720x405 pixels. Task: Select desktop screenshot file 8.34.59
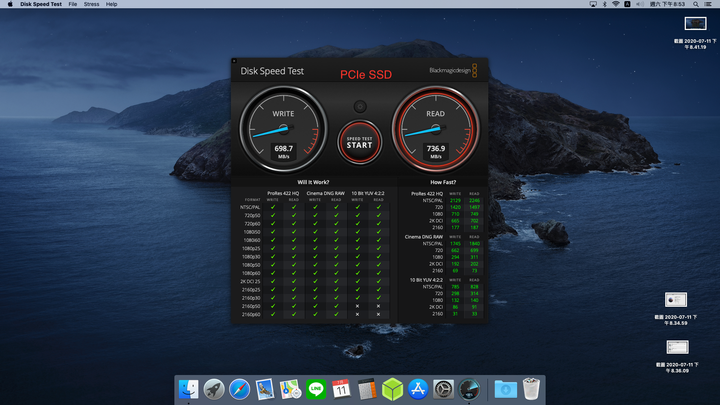[x=676, y=309]
